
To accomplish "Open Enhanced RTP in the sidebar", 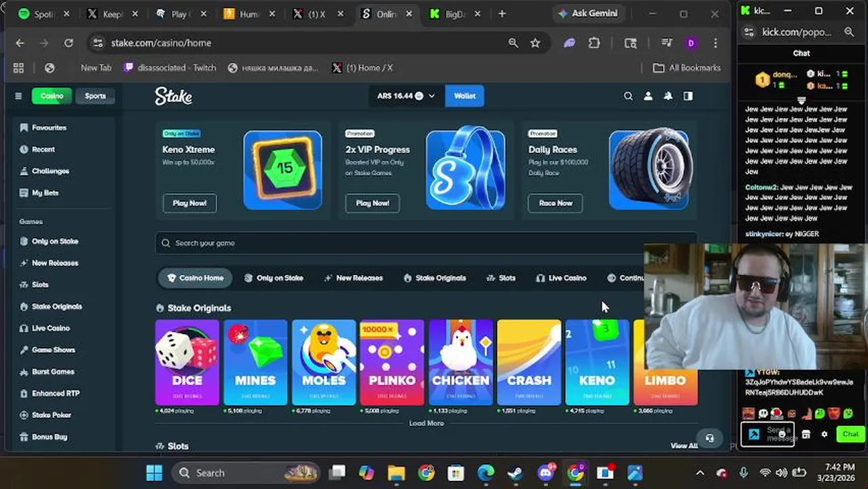I will click(49, 393).
